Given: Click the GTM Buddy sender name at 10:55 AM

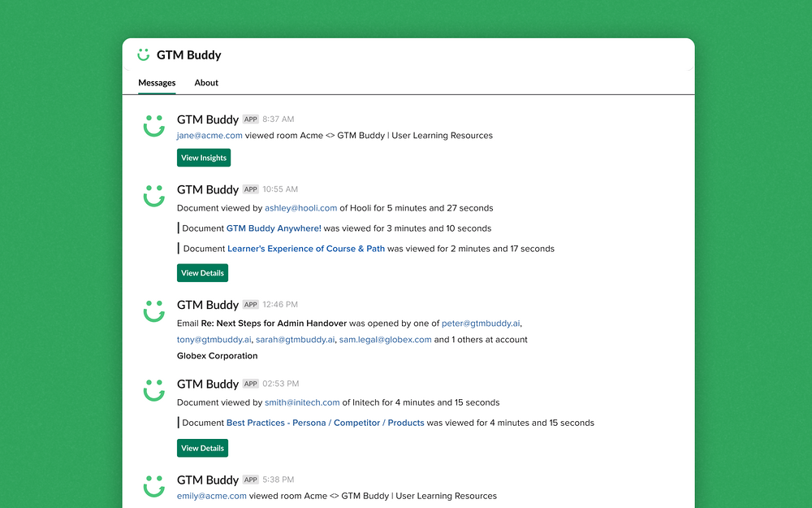Looking at the screenshot, I should tap(208, 189).
